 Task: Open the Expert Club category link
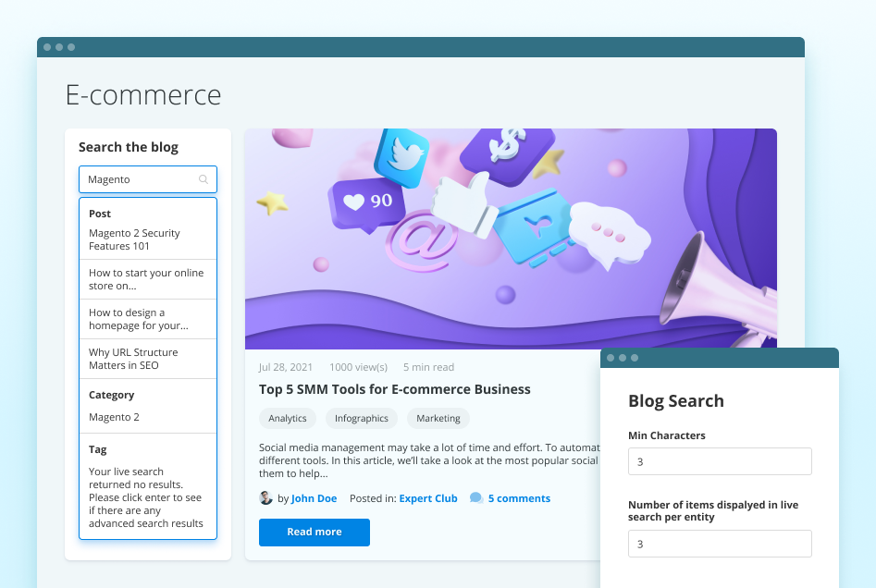pos(428,498)
